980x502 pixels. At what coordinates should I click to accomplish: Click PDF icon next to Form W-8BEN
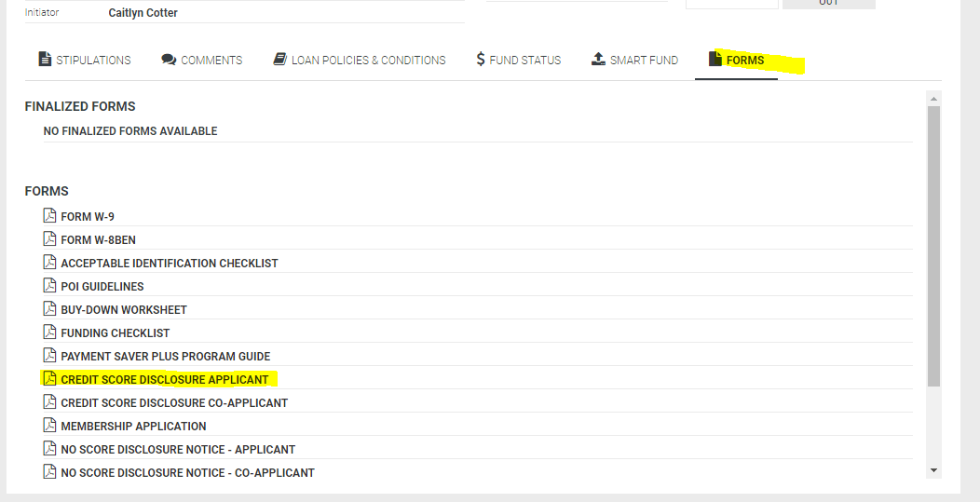[x=49, y=239]
